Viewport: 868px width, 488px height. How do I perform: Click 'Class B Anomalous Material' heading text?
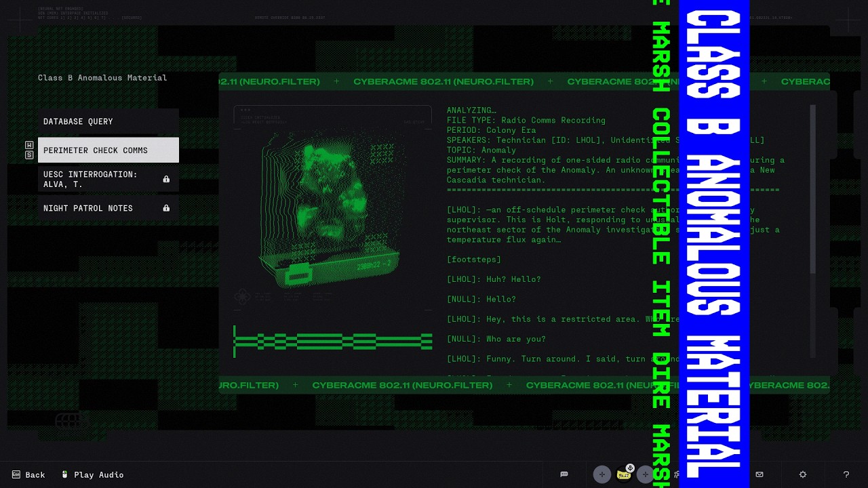coord(102,78)
